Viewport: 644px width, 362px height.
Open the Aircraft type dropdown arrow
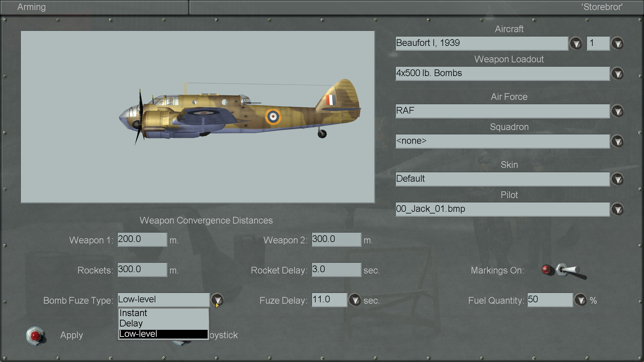(576, 43)
